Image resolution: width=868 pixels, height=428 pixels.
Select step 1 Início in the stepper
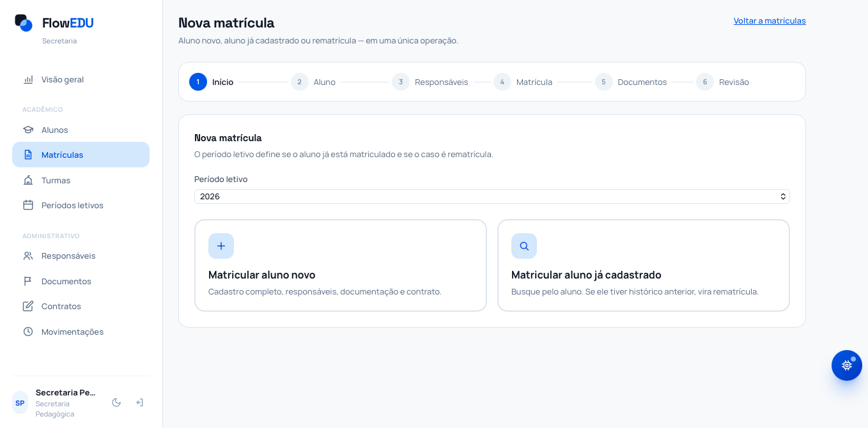[212, 82]
